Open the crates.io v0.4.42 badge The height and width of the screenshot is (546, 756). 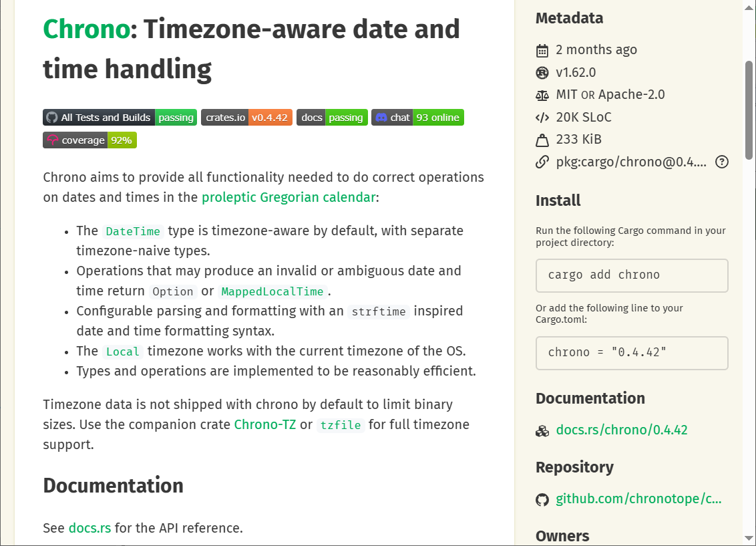tap(246, 118)
